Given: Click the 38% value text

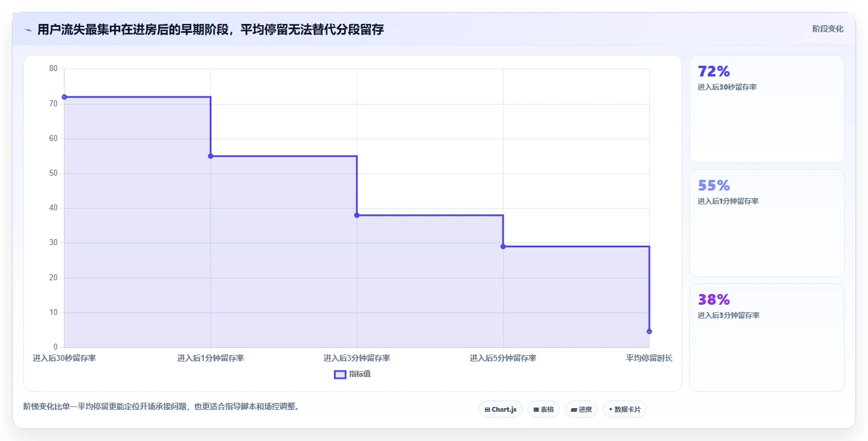Looking at the screenshot, I should [x=714, y=299].
